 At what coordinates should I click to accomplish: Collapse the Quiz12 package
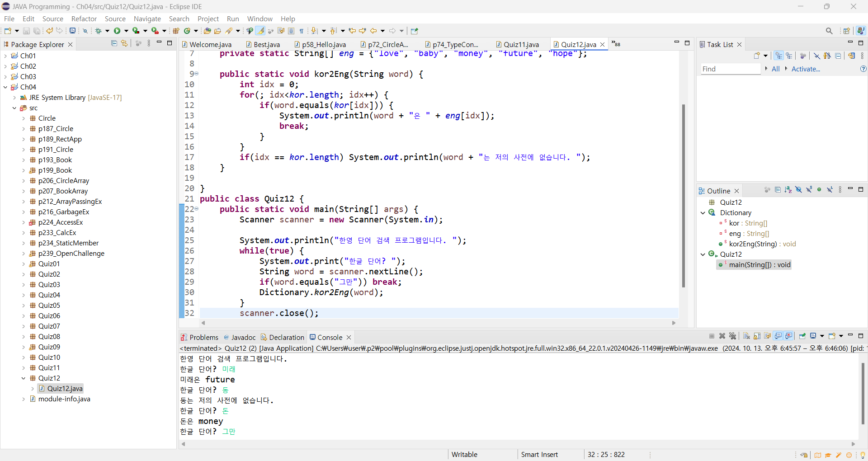(x=24, y=378)
